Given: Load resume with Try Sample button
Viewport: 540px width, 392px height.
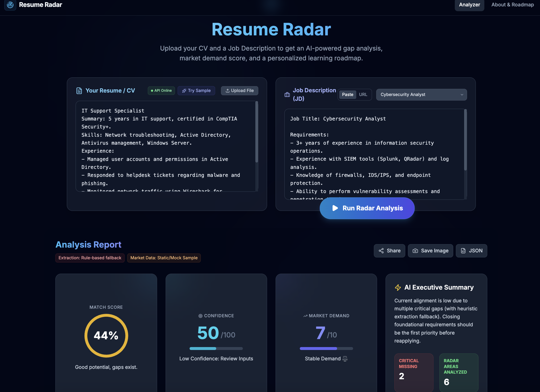Looking at the screenshot, I should (x=196, y=91).
